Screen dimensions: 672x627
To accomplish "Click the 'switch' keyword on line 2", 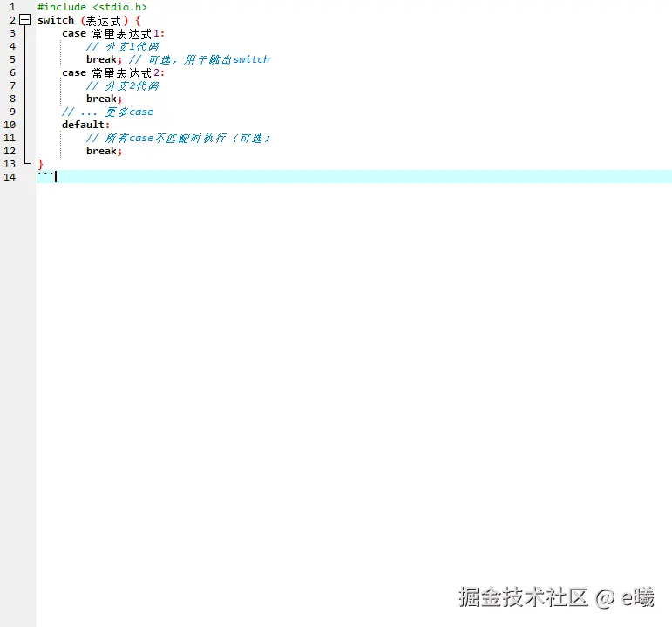I will click(56, 20).
